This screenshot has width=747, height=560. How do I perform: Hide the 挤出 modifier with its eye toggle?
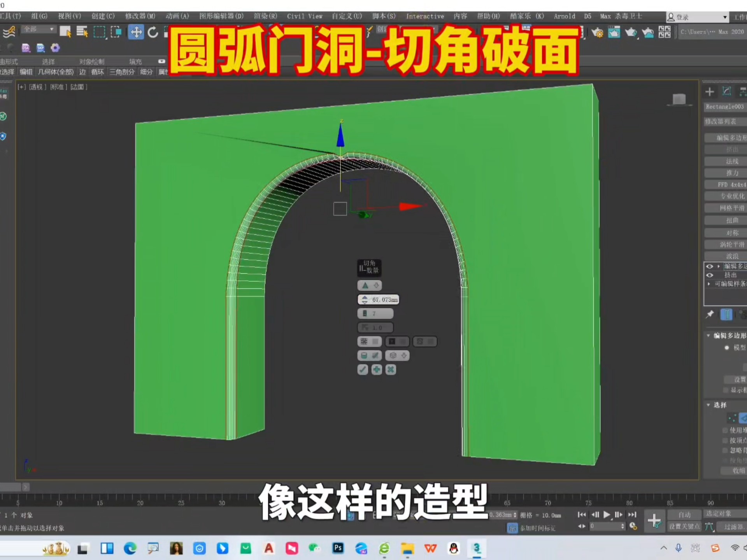point(710,275)
